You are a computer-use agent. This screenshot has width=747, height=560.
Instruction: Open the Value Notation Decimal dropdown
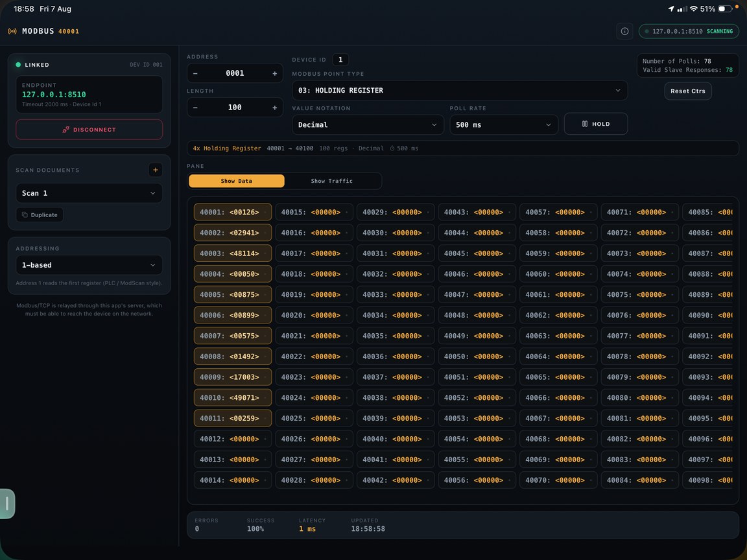368,124
